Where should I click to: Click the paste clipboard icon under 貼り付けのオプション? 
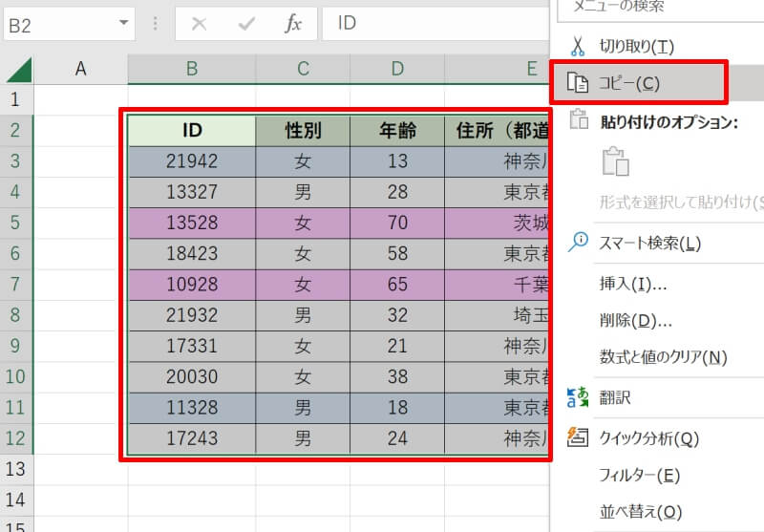coord(615,161)
